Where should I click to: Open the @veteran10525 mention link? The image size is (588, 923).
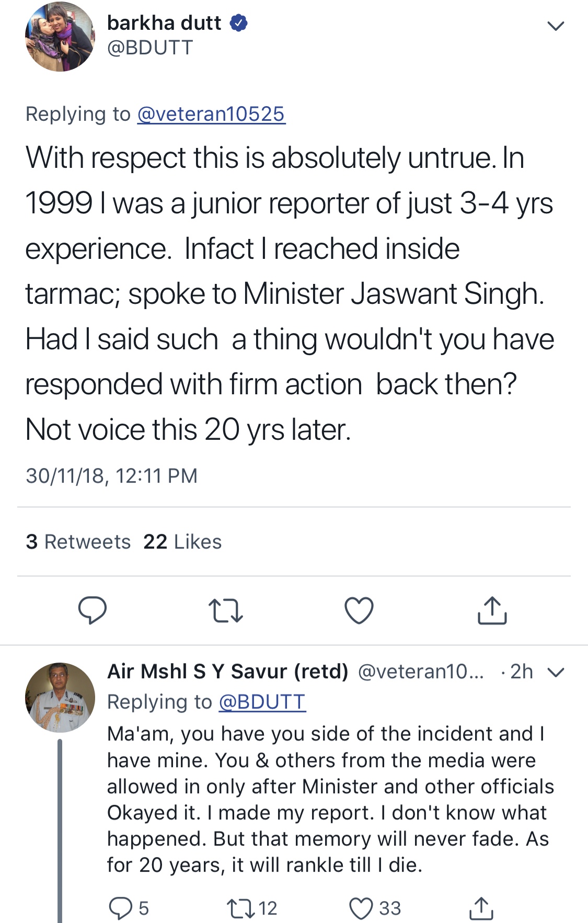pos(211,114)
